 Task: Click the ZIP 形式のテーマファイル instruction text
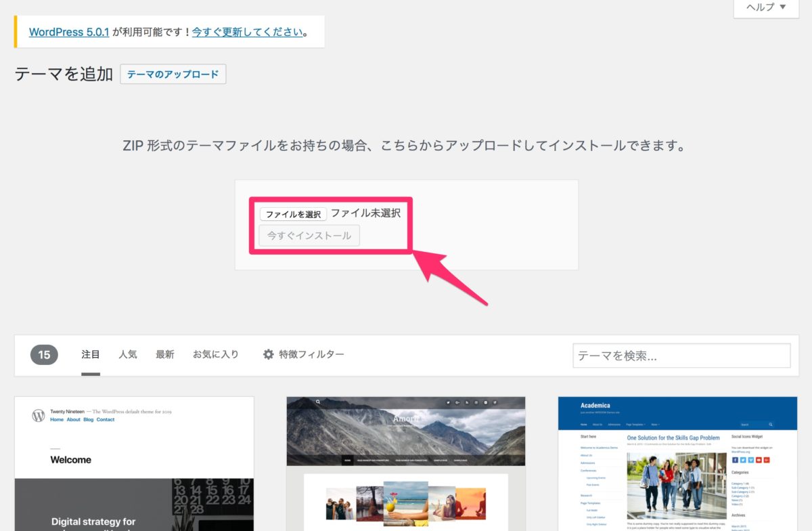tap(405, 146)
